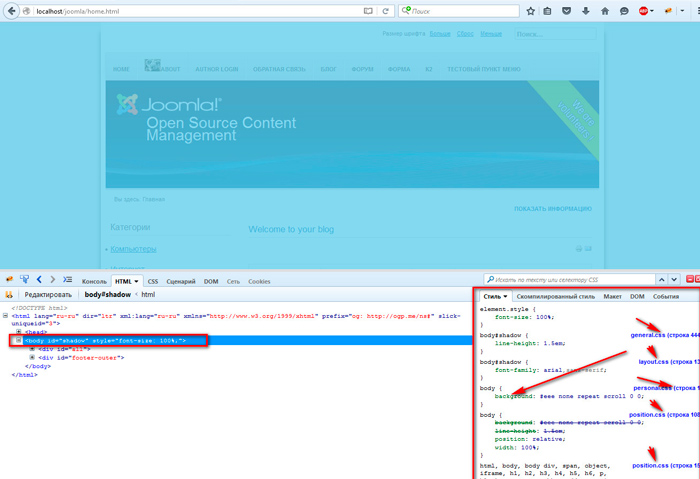Click the Firebug panel back arrow

[x=39, y=279]
